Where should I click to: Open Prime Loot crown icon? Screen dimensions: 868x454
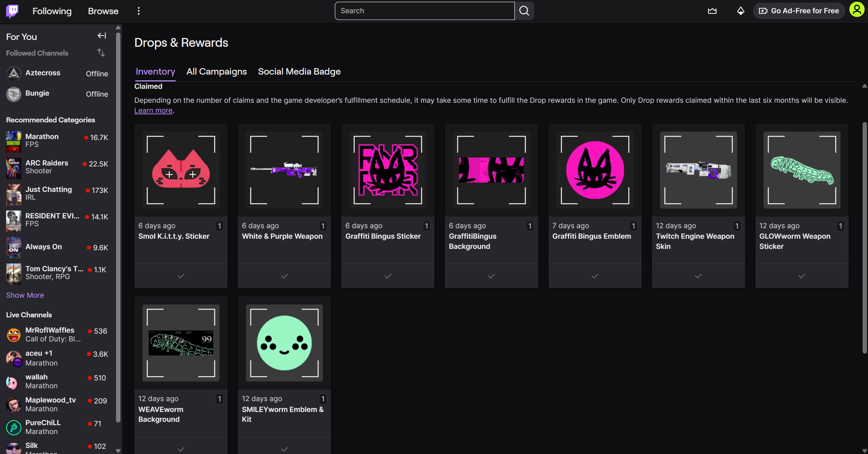click(712, 11)
